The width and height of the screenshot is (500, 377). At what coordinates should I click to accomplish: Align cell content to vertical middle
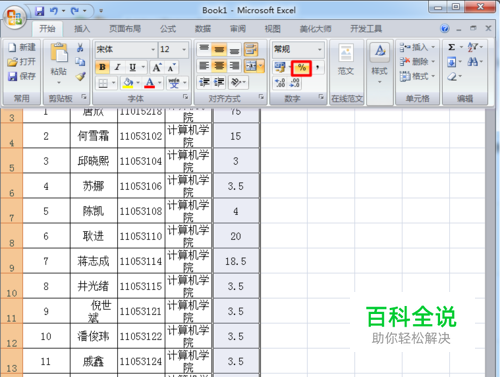tap(219, 49)
